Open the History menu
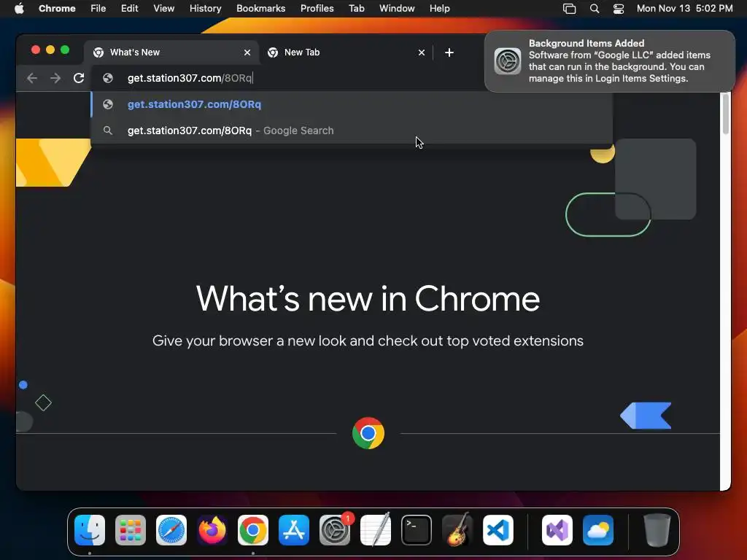This screenshot has height=560, width=747. tap(205, 9)
